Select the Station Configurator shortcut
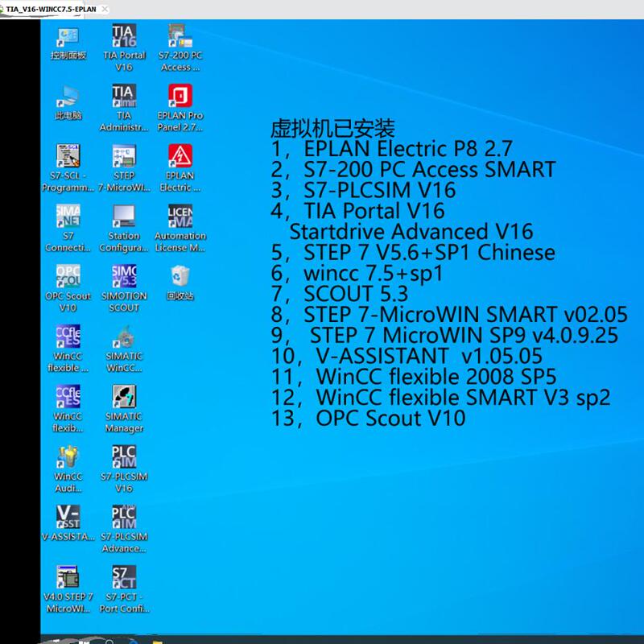This screenshot has height=644, width=644. 124,229
